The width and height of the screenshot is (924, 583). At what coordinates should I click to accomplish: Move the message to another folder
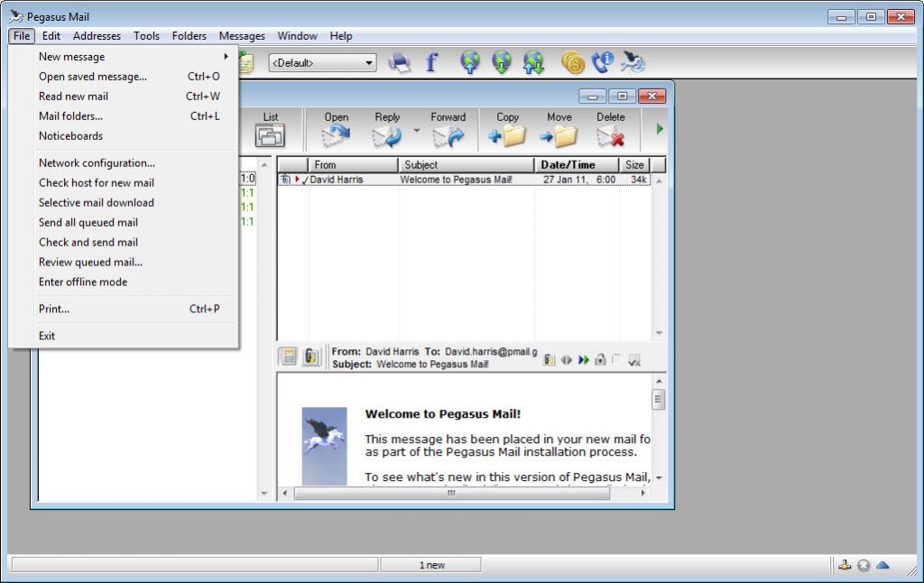[559, 129]
